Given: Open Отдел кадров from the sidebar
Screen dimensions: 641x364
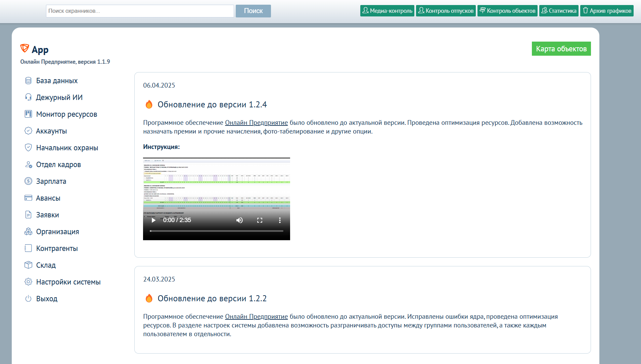Looking at the screenshot, I should 58,164.
